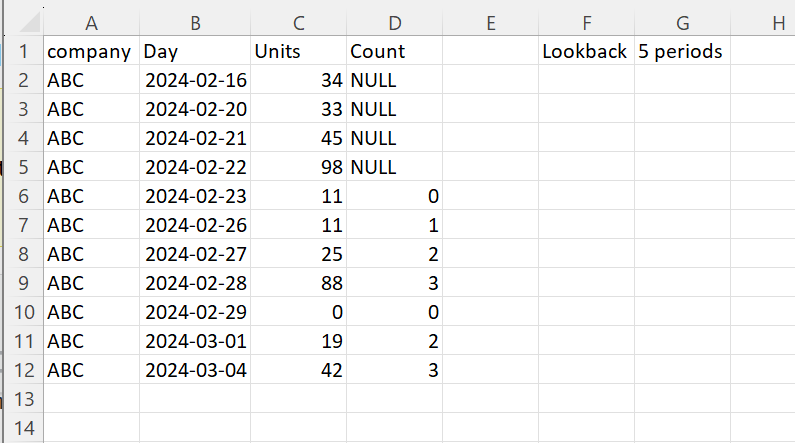795x443 pixels.
Task: Select row 1 header
Action: 21,52
